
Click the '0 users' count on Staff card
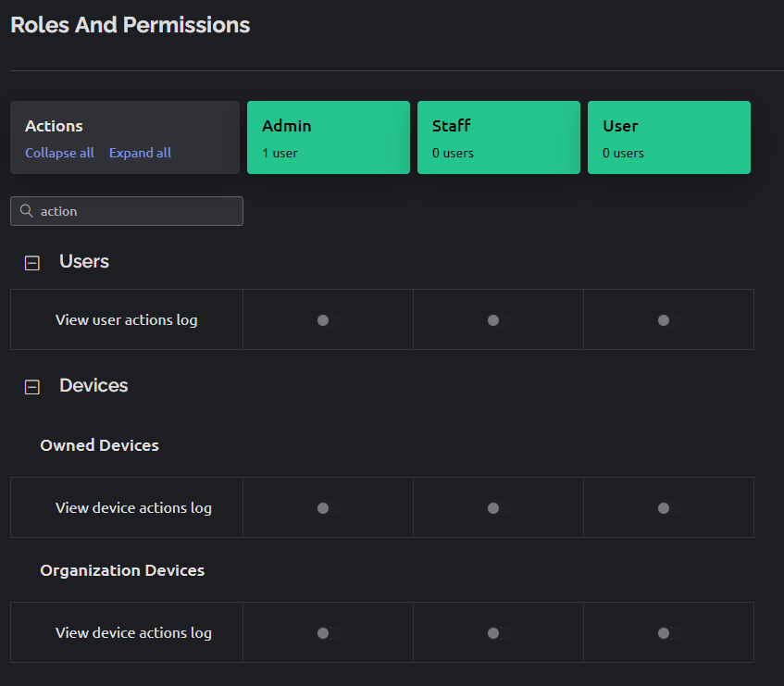[x=453, y=153]
